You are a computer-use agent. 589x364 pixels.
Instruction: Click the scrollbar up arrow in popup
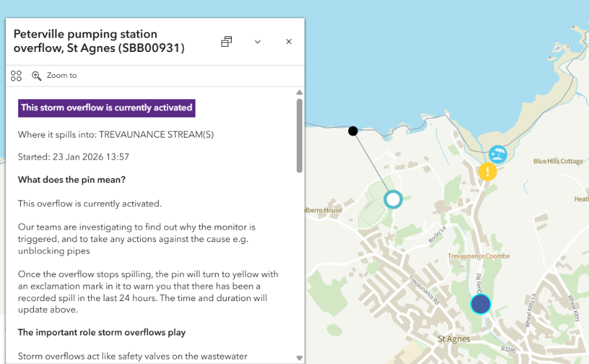[299, 93]
